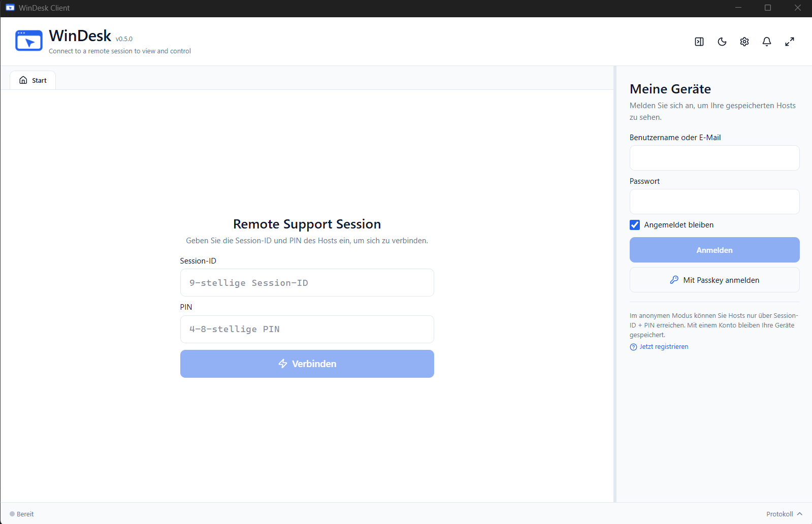Click the v0.5.0 version label
This screenshot has height=524, width=812.
pyautogui.click(x=124, y=39)
